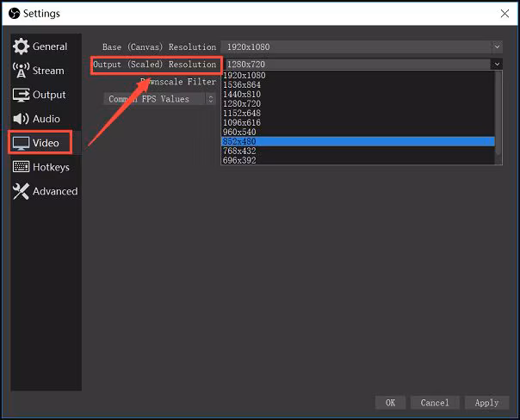Click the Cancel button
The width and height of the screenshot is (520, 420).
(435, 403)
